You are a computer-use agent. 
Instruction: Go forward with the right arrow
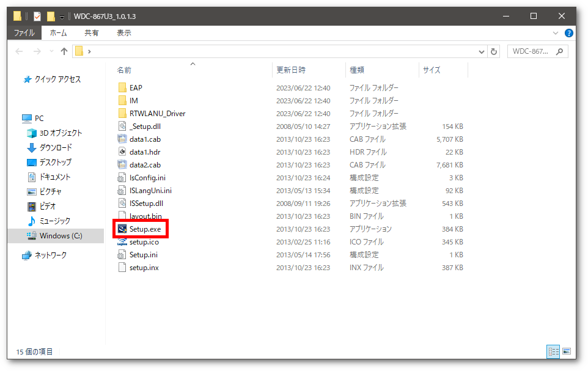(37, 51)
